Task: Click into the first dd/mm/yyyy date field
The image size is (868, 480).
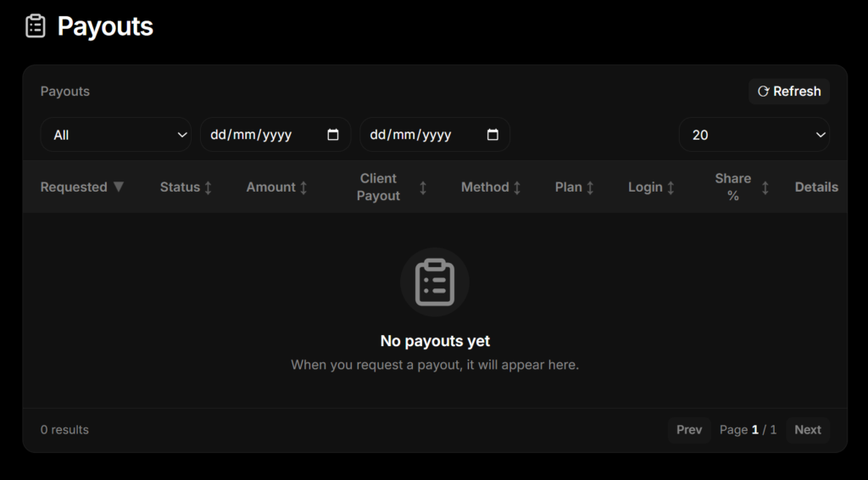Action: pyautogui.click(x=251, y=135)
